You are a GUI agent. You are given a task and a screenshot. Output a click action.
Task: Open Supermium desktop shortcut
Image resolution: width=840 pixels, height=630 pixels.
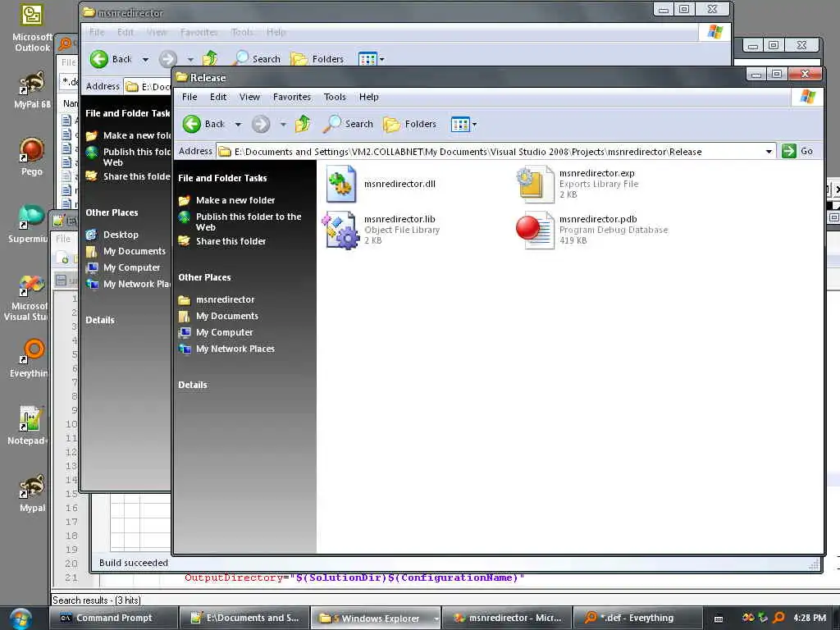click(x=30, y=225)
